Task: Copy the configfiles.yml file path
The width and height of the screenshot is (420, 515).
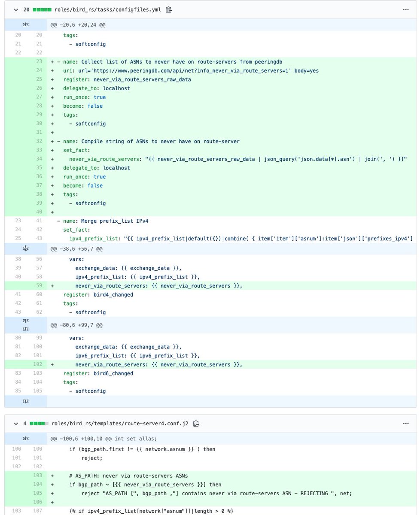Action: [x=169, y=9]
